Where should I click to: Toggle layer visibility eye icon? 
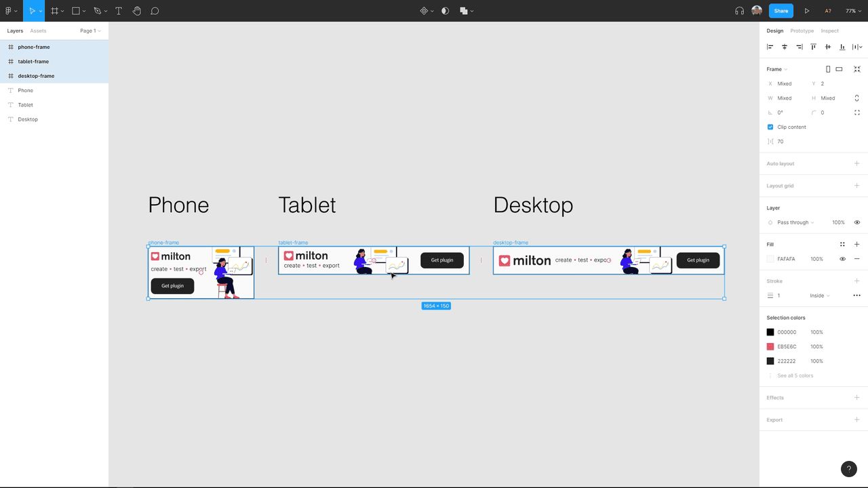coord(857,222)
